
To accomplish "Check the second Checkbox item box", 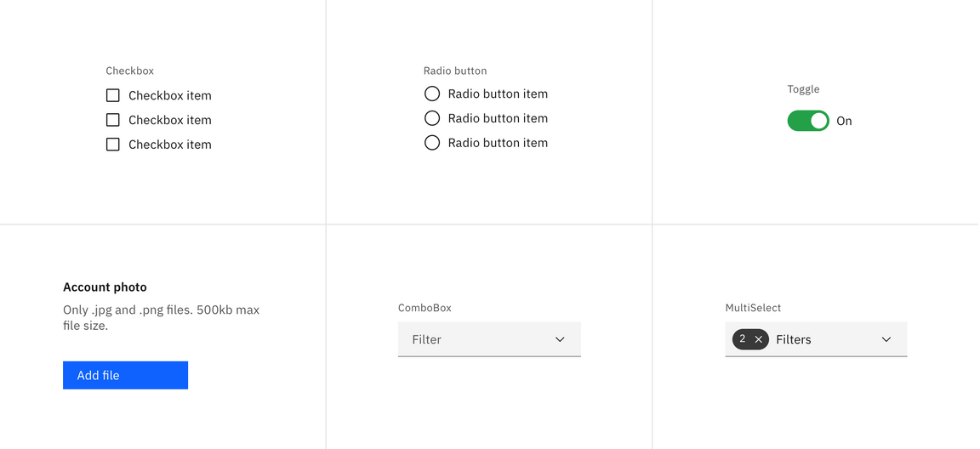I will click(x=113, y=120).
